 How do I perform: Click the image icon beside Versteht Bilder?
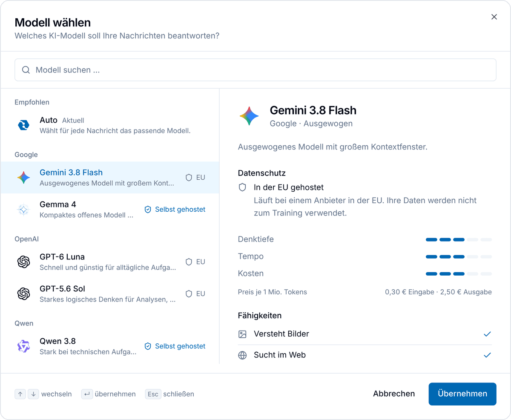(242, 334)
